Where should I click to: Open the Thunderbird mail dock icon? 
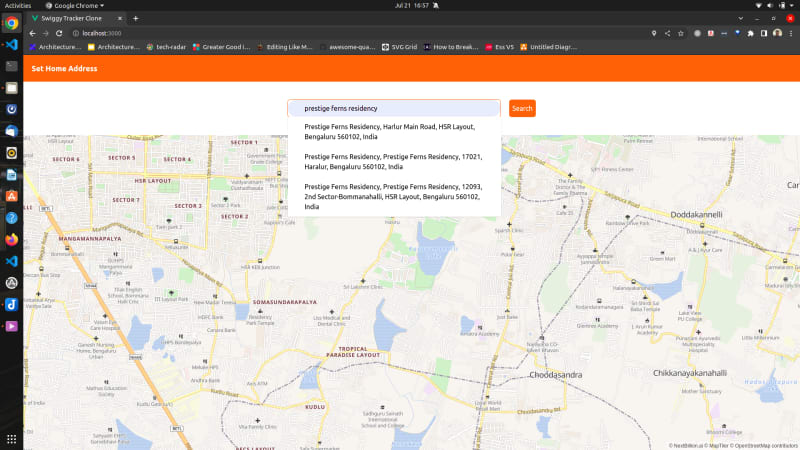tap(11, 131)
